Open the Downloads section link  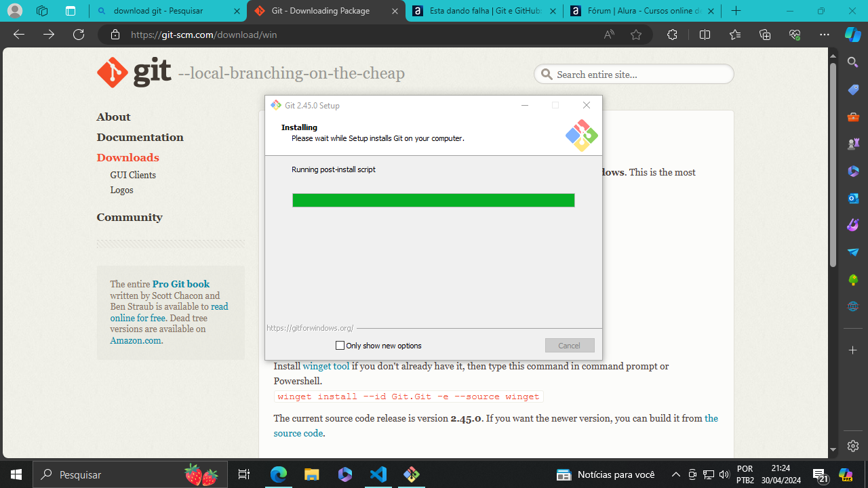[127, 157]
